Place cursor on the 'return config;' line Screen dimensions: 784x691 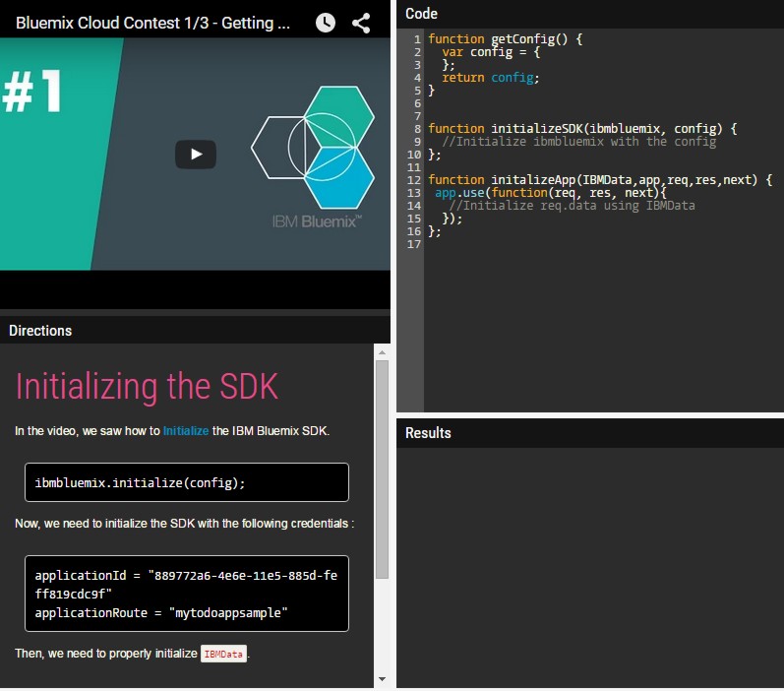click(x=490, y=78)
